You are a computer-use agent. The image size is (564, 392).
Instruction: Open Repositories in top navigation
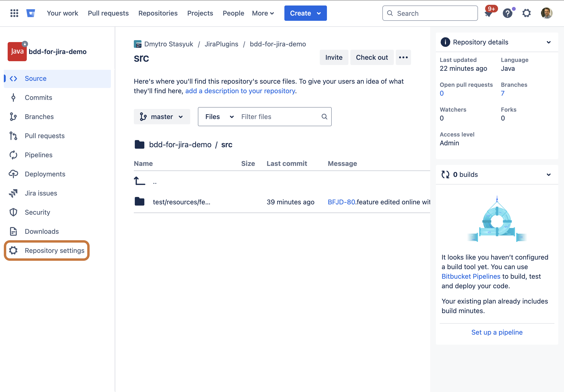[x=158, y=13]
